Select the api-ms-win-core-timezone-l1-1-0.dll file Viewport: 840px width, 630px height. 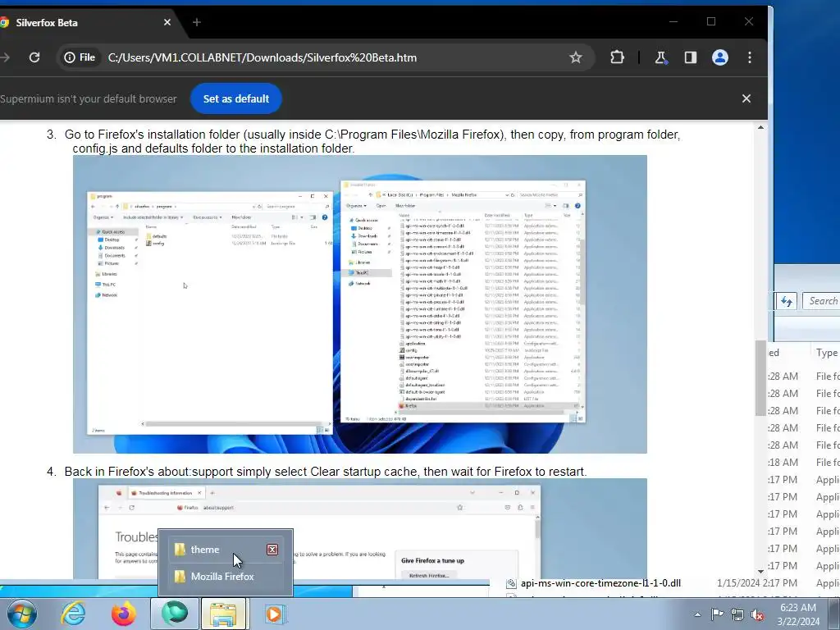600,583
